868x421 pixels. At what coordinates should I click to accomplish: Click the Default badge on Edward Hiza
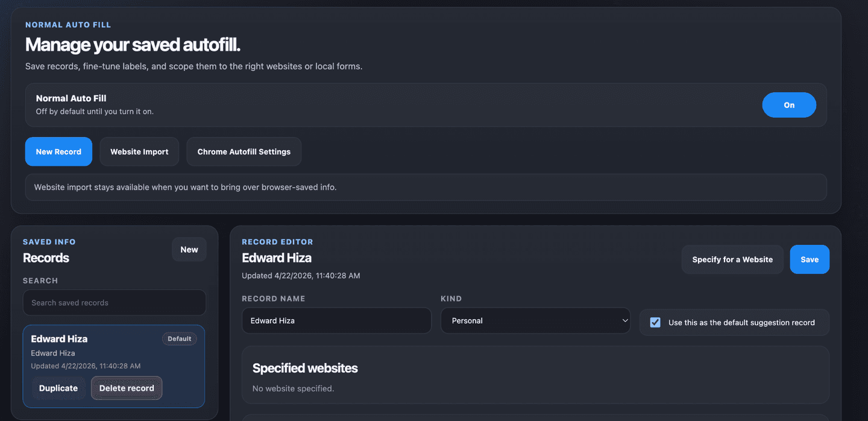pos(179,338)
